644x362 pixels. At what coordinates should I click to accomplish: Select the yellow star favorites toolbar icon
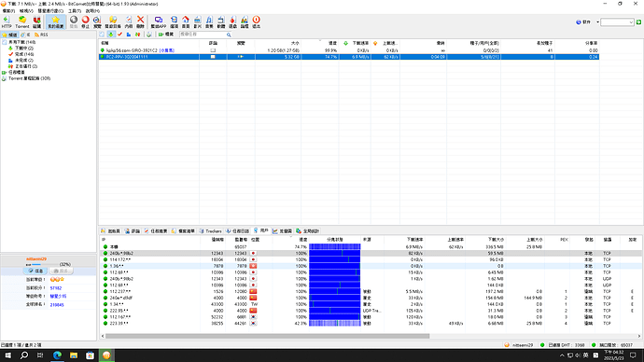[x=55, y=21]
